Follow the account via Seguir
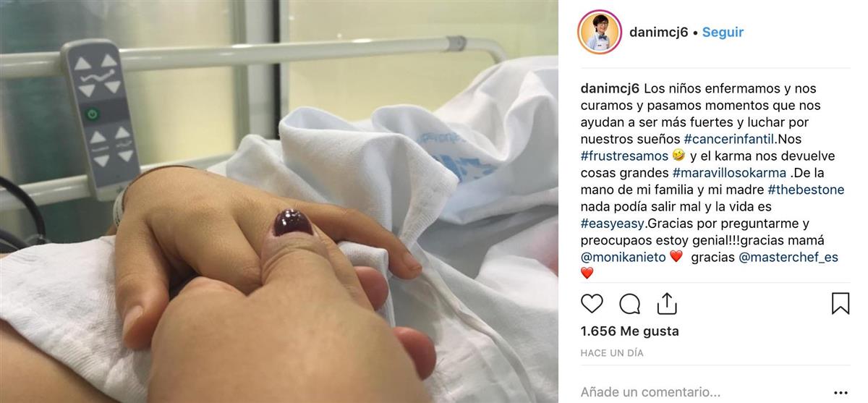Viewport: 868px width, 403px height. pos(723,32)
